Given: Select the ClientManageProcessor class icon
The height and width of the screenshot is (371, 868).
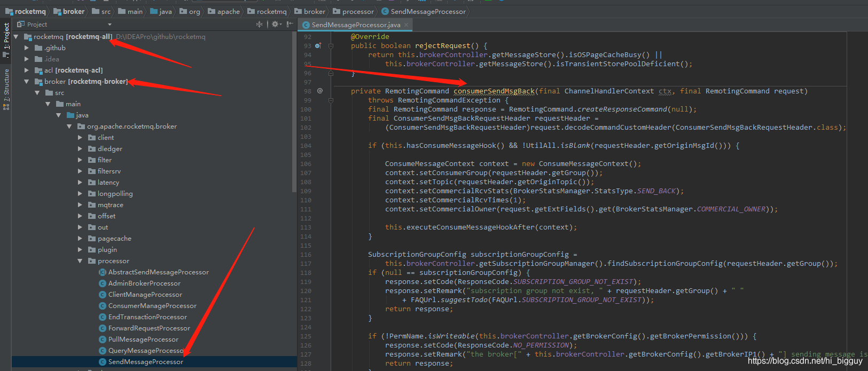Looking at the screenshot, I should click(x=103, y=295).
